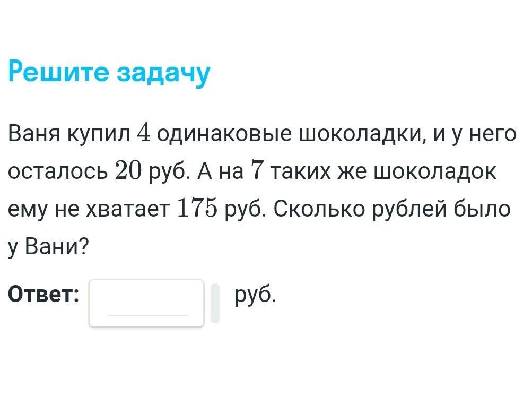Click the word 'одинаковые'
532x396 pixels.
[224, 134]
